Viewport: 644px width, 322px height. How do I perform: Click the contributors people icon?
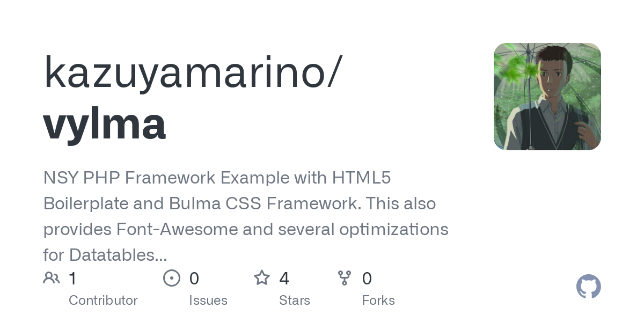click(x=52, y=278)
